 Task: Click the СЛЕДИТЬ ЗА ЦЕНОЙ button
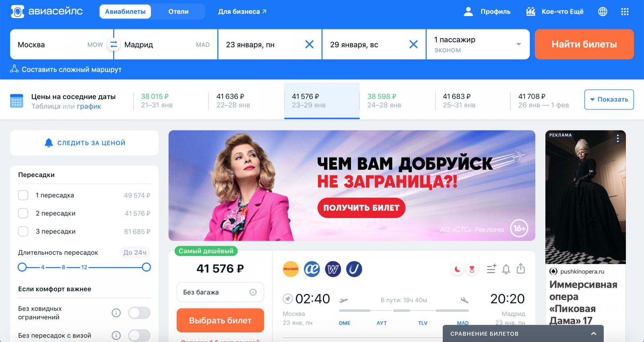coord(84,143)
